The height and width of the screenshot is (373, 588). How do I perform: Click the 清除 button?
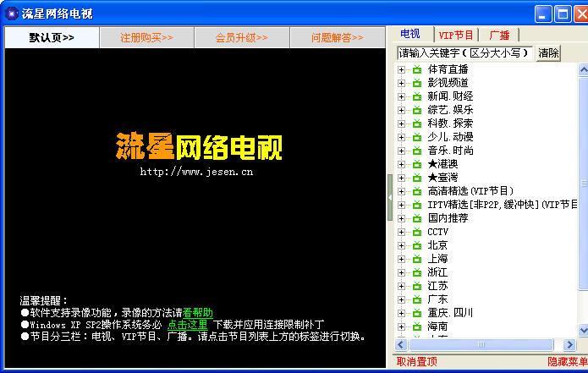click(x=548, y=52)
